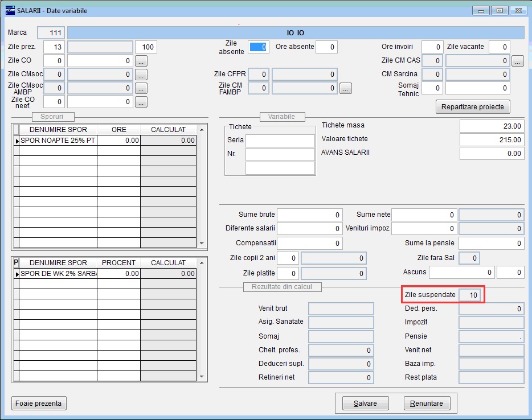Open the Zile CO neef. ellipsis button
532x420 pixels.
click(141, 102)
